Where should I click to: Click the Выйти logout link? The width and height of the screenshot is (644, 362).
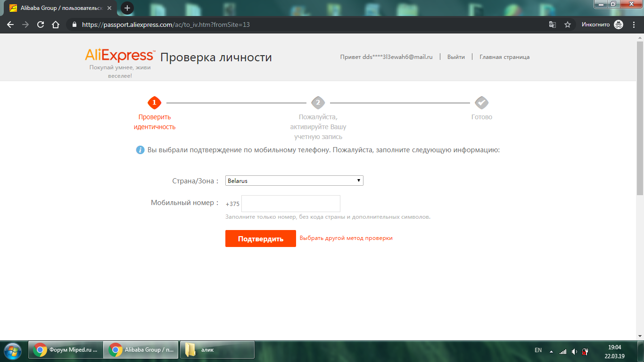click(456, 57)
